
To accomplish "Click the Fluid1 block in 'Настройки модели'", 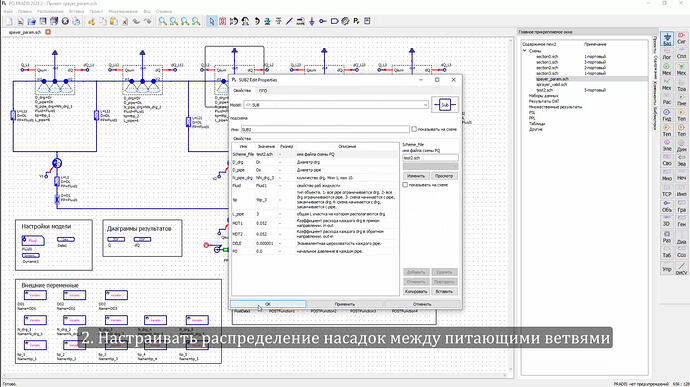I will point(33,240).
